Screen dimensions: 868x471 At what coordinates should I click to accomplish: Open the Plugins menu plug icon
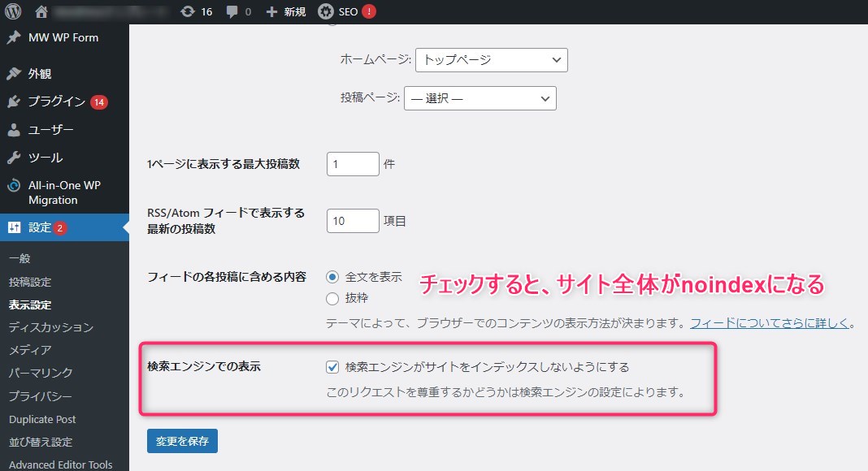[14, 102]
